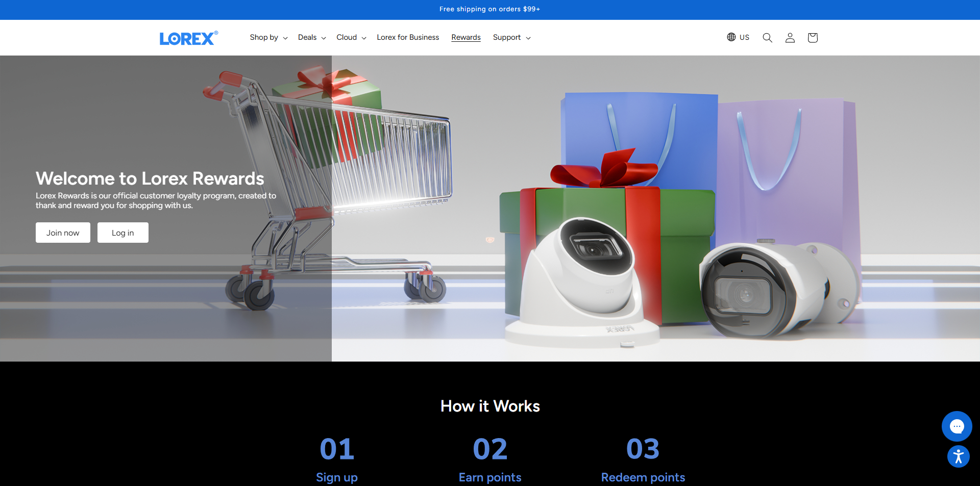Expand the Support dropdown menu

(511, 38)
